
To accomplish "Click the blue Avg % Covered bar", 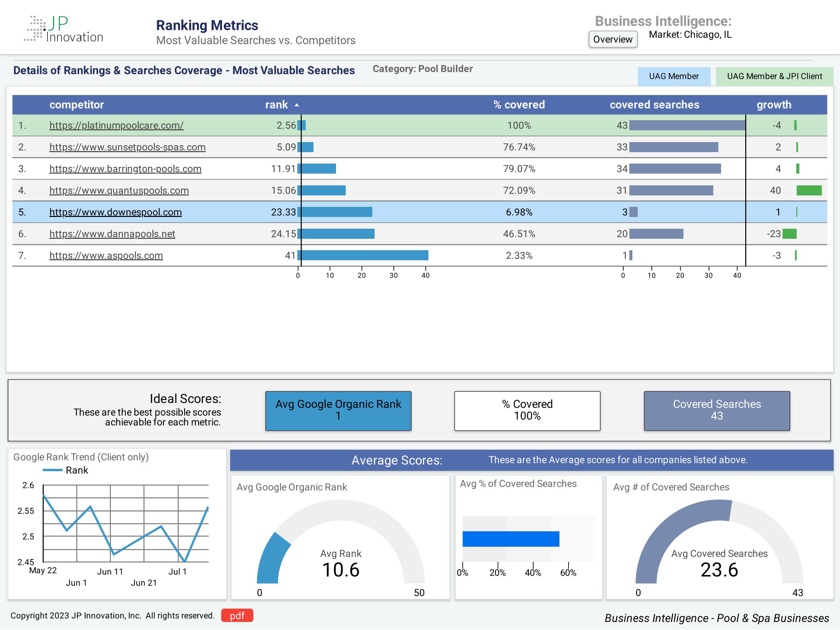I will [511, 539].
